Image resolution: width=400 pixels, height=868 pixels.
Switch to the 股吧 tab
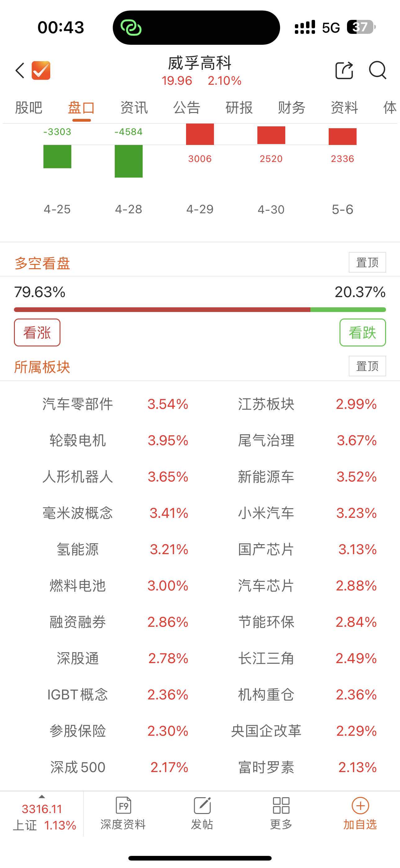coord(29,108)
